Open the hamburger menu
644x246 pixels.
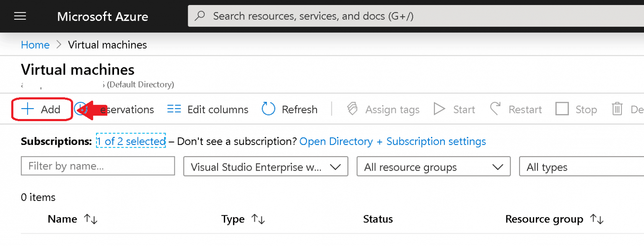click(x=20, y=16)
